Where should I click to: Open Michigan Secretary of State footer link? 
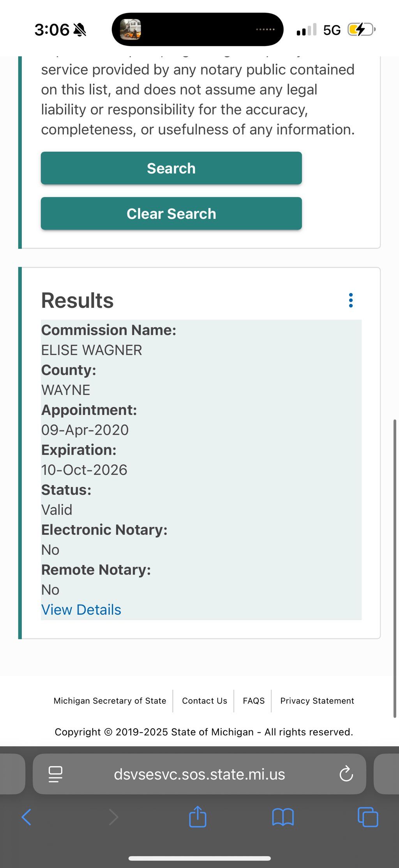coord(110,701)
